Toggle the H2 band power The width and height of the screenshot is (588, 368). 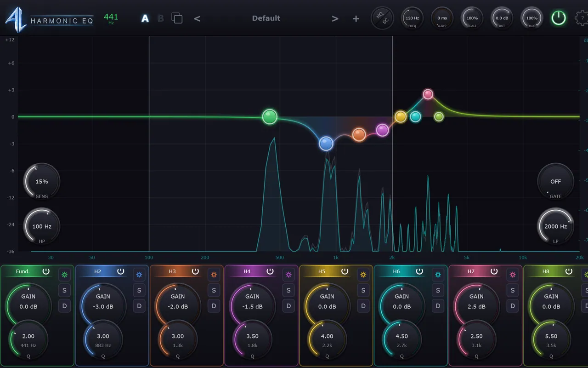(x=120, y=271)
